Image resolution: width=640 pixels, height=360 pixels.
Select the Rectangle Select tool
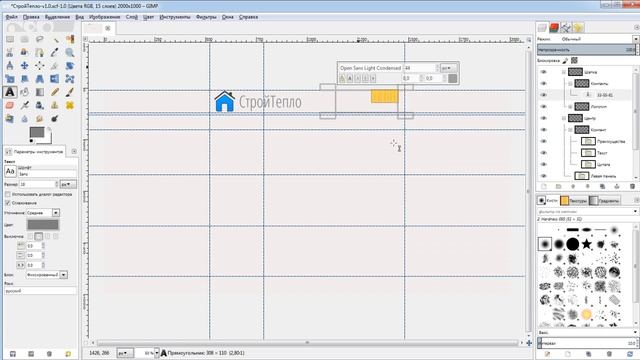pos(10,39)
